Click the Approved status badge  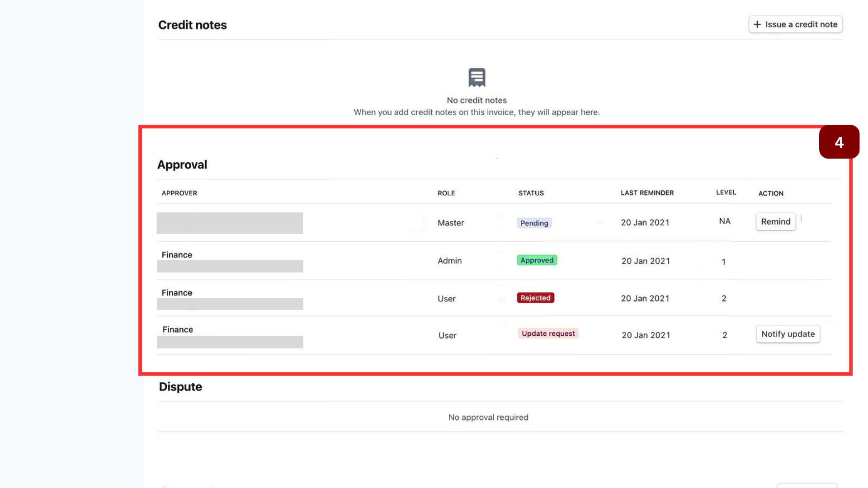coord(537,260)
